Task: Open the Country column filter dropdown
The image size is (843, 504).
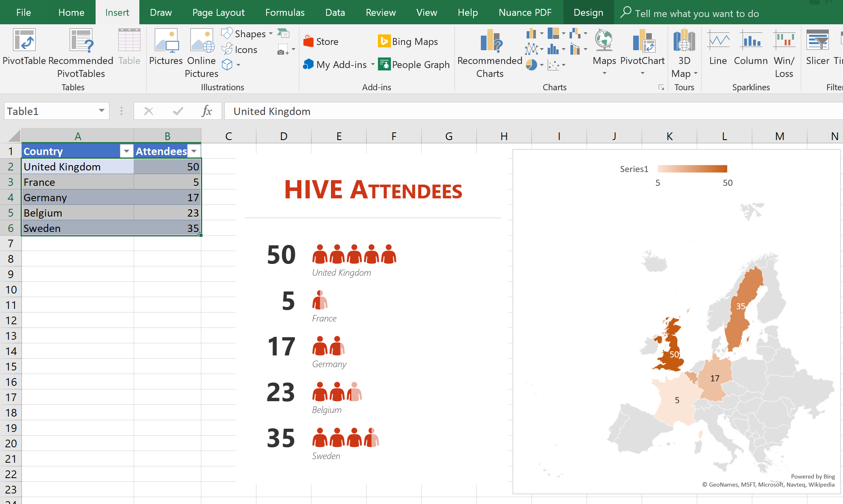Action: pyautogui.click(x=126, y=151)
